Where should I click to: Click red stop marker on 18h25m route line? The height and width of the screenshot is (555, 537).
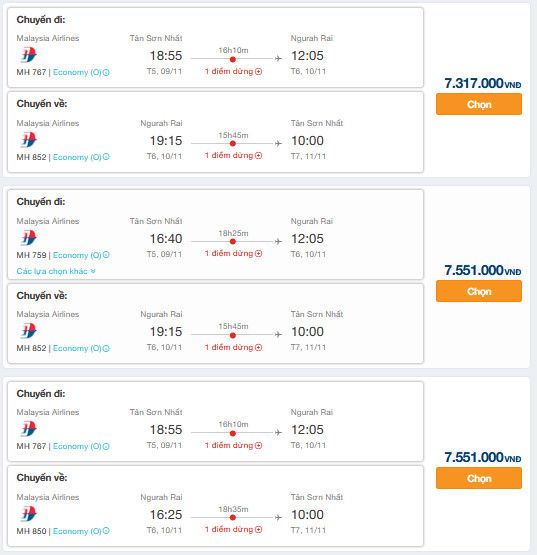(233, 241)
